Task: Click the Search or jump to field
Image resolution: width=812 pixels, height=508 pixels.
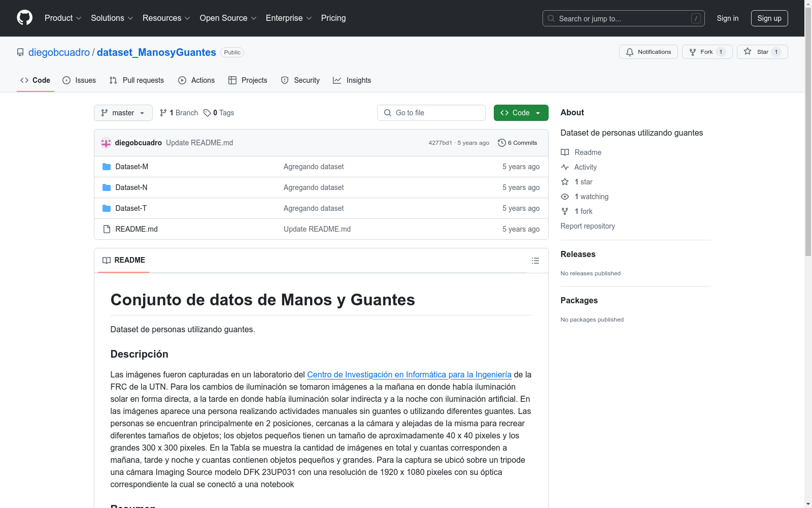Action: [624, 18]
